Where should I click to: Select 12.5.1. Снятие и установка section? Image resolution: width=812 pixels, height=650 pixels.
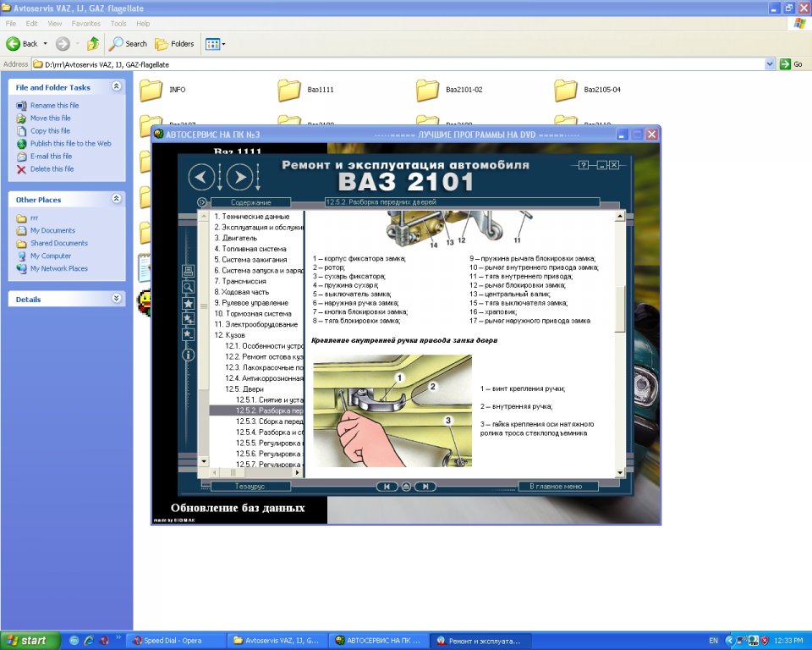[269, 399]
